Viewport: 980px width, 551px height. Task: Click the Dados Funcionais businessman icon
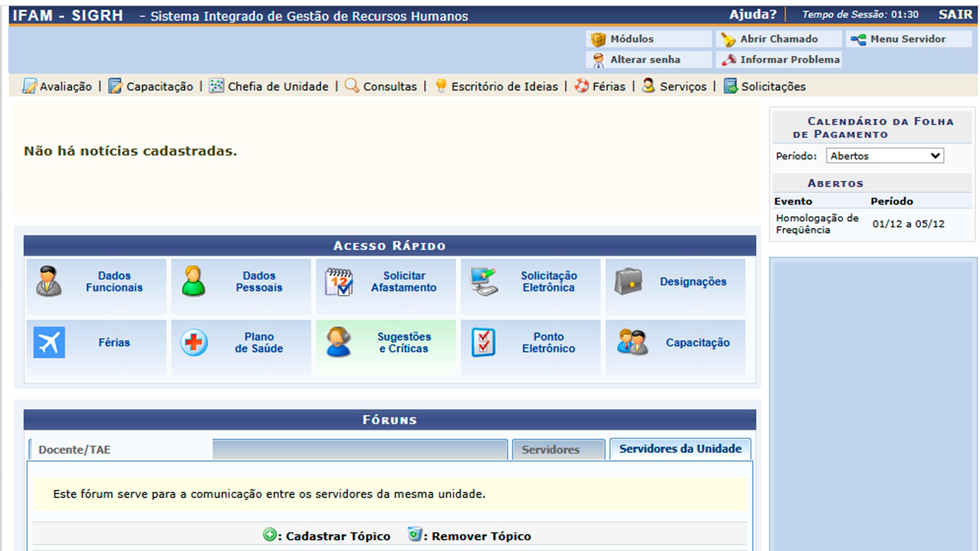[x=49, y=281]
